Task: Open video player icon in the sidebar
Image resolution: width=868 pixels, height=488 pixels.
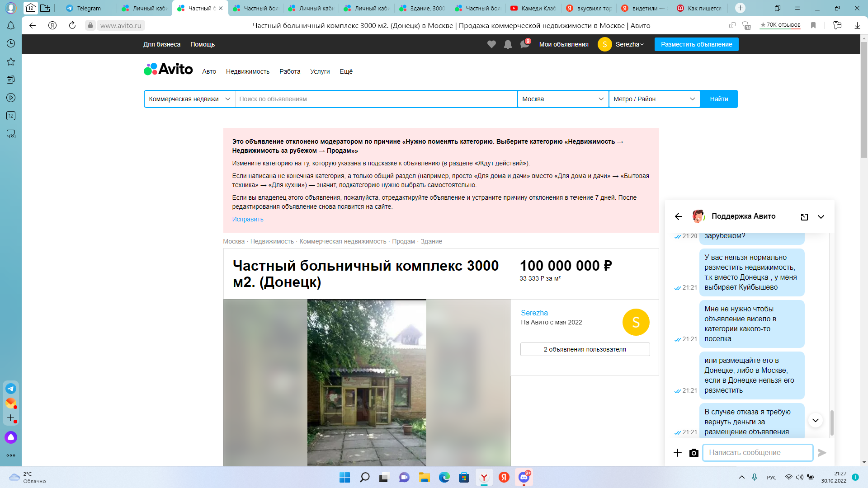Action: point(11,98)
